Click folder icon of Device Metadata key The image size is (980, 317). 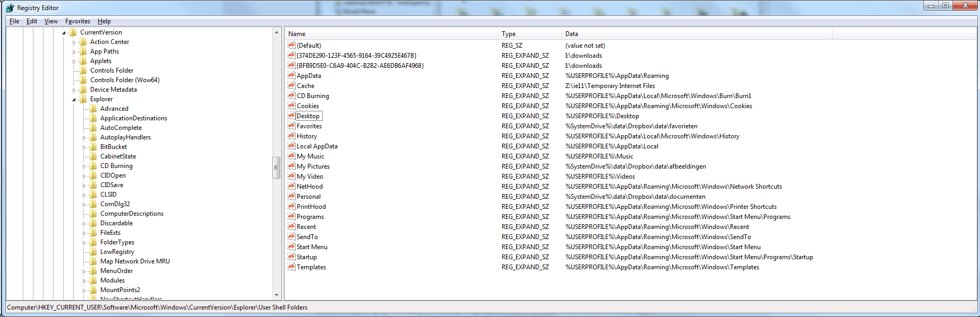(x=83, y=90)
